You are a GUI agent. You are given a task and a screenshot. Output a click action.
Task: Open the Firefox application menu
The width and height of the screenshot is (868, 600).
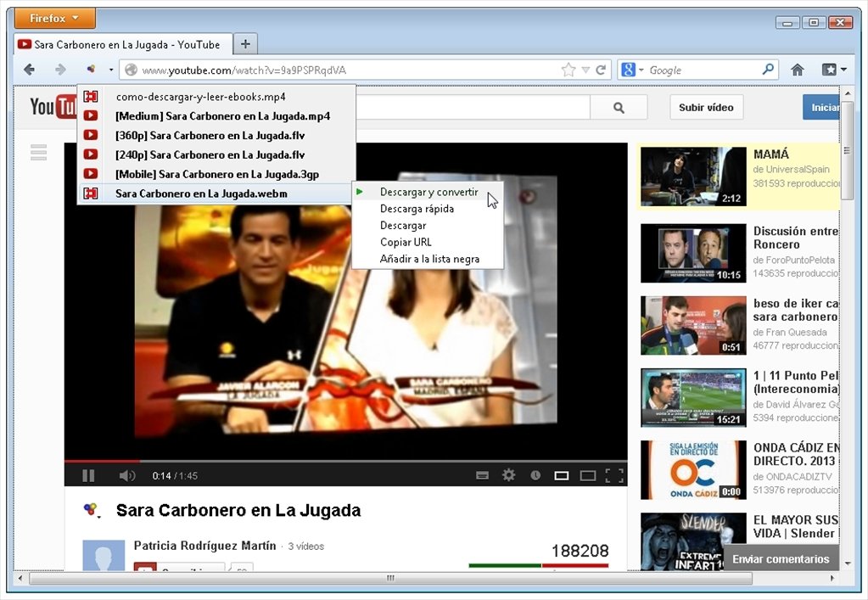pos(54,19)
